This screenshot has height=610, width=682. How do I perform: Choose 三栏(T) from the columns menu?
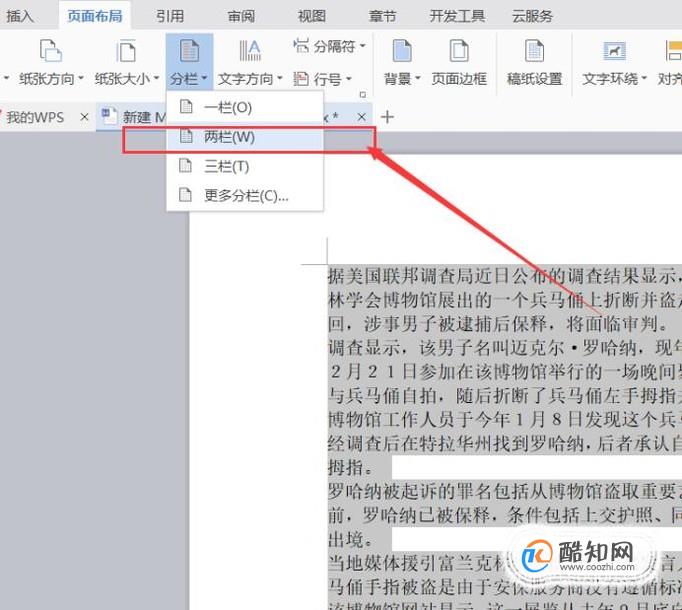pos(245,166)
